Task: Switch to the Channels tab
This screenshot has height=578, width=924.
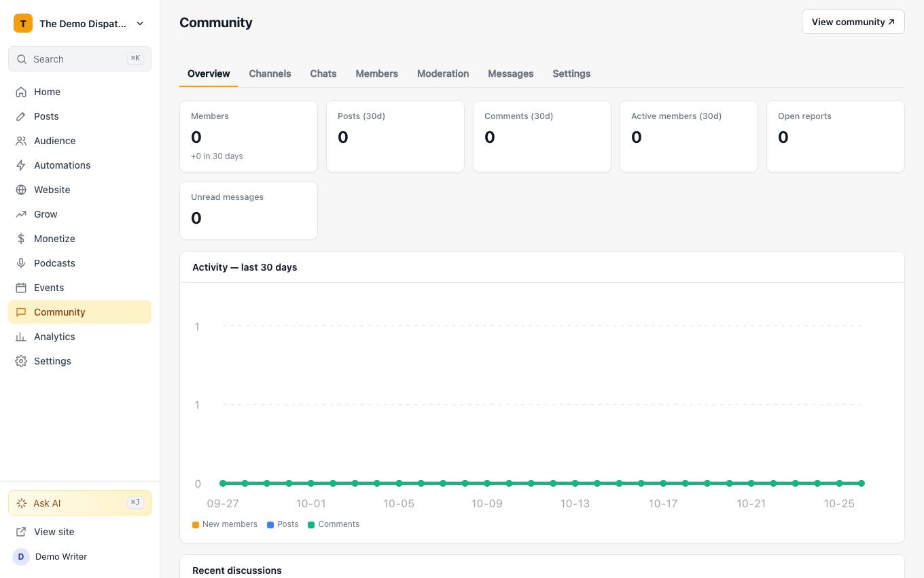Action: (270, 73)
